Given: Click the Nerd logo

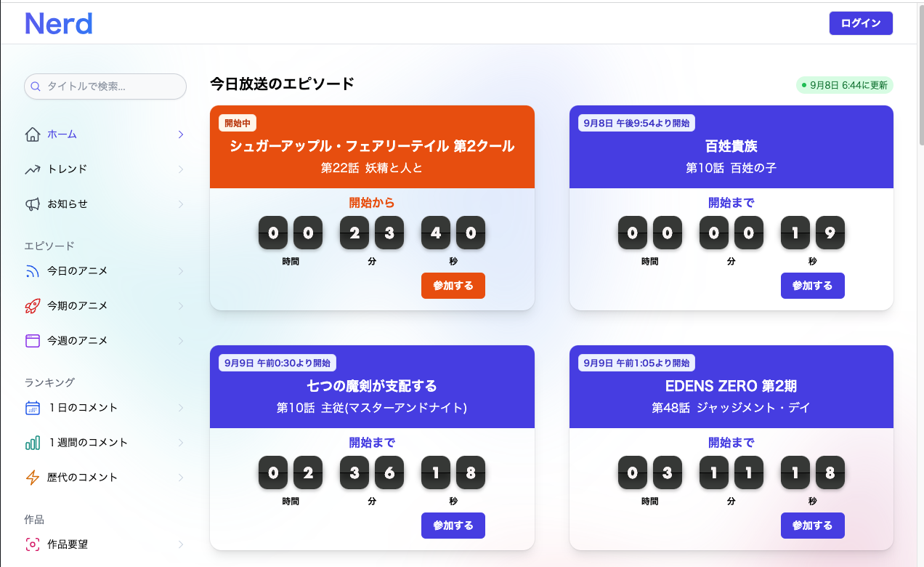Looking at the screenshot, I should pos(58,23).
